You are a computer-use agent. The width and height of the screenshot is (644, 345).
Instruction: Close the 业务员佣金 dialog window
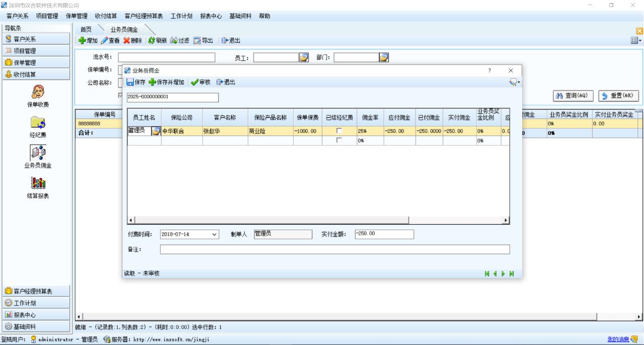pos(511,71)
